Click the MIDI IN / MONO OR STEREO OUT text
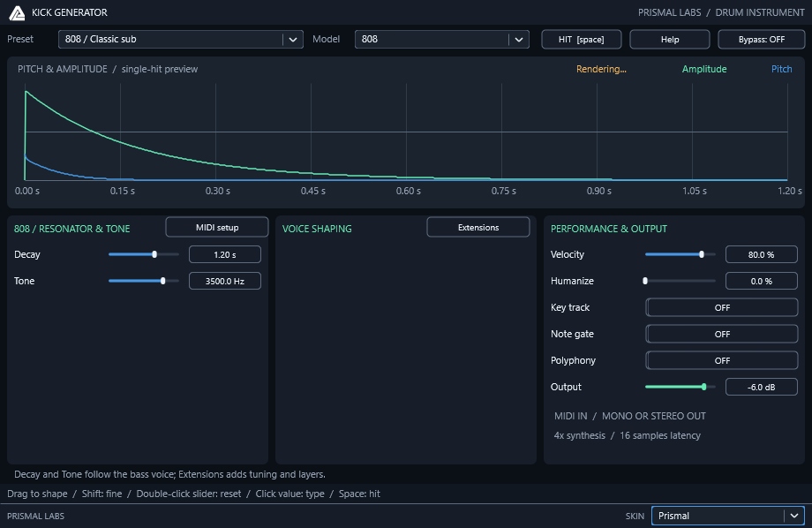 pos(629,416)
